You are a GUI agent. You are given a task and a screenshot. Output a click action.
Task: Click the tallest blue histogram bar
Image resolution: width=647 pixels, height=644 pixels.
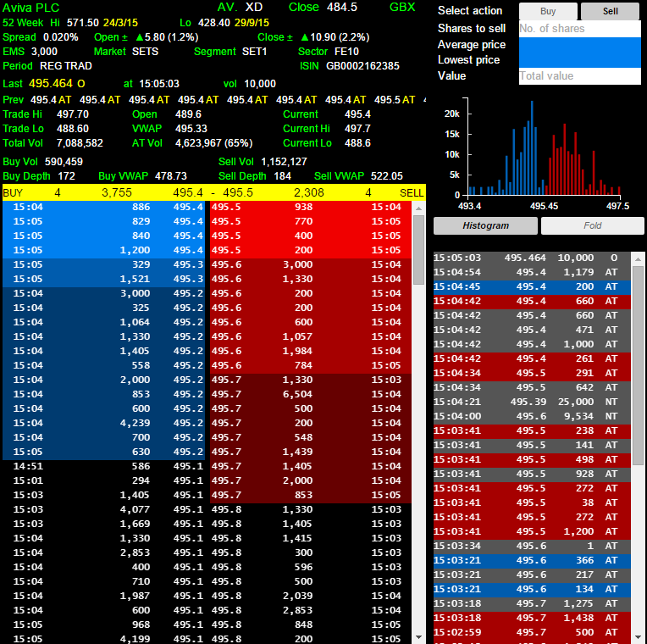[532, 147]
